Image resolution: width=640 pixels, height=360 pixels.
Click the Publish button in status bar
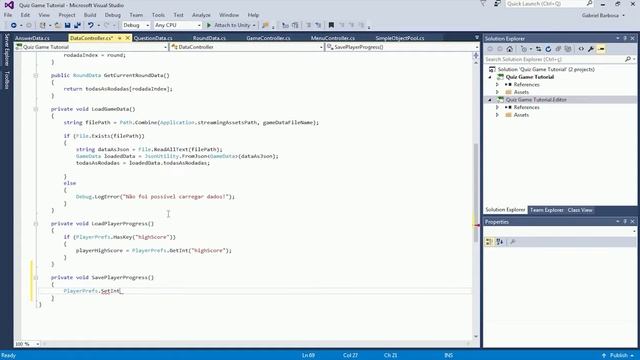[618, 356]
